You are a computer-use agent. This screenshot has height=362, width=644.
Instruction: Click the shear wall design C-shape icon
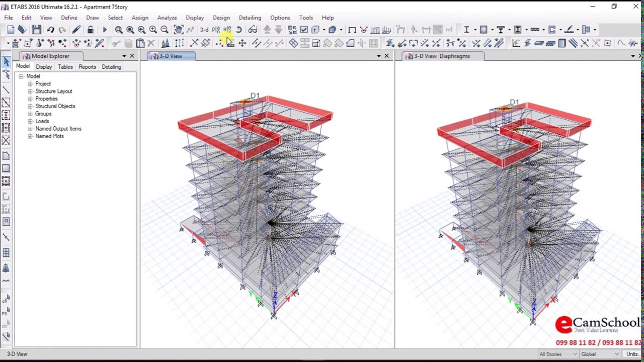tap(552, 30)
